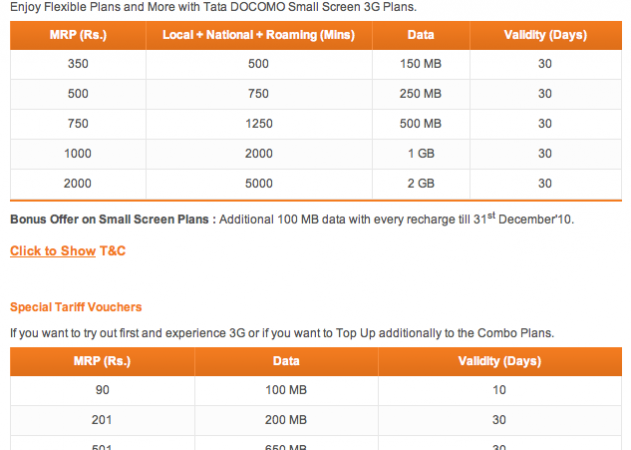Click Data header in Small Screen plans table

point(421,35)
